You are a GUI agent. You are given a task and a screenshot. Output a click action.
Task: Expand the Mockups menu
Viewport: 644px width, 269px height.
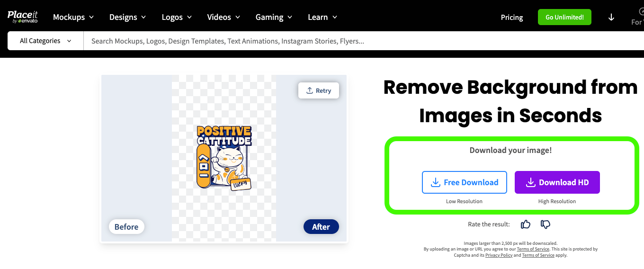point(73,18)
